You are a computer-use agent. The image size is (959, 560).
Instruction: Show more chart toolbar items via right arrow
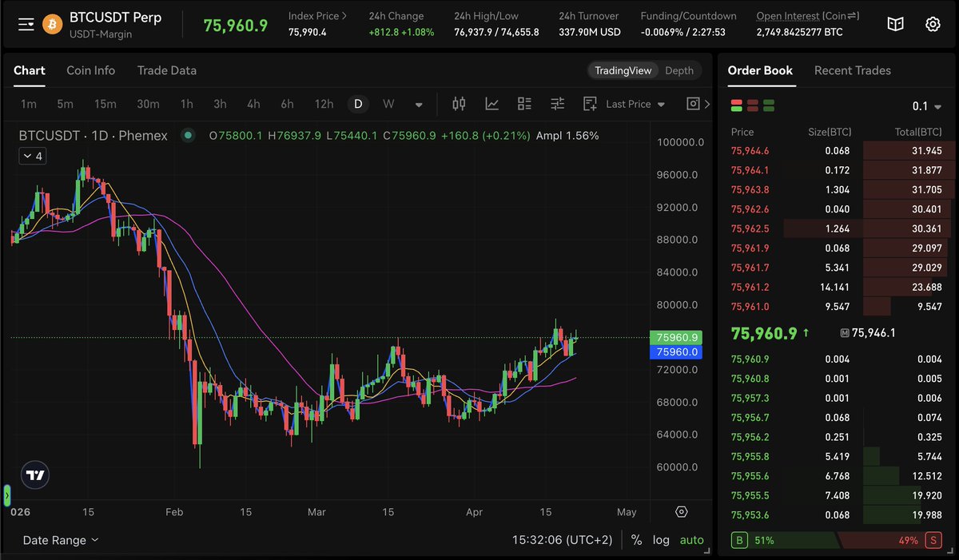pos(707,104)
